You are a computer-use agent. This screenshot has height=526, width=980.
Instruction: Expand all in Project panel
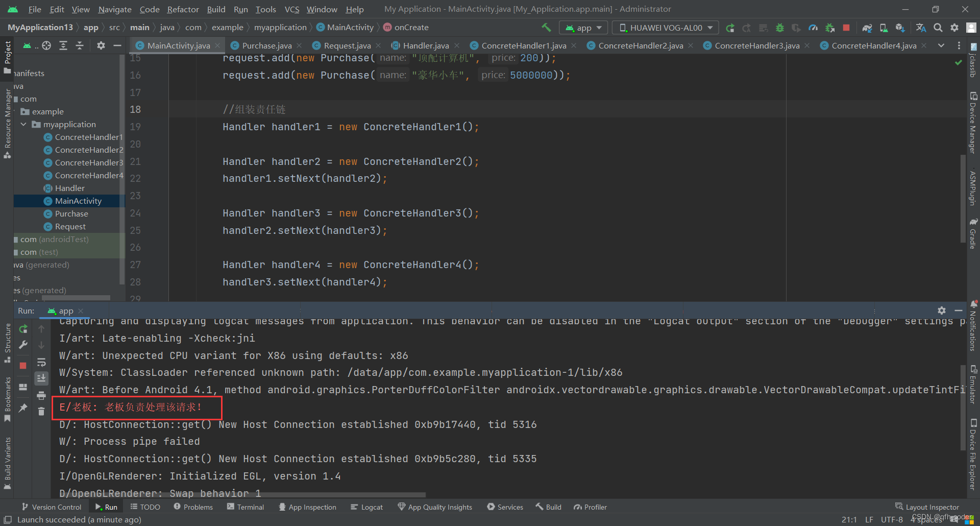coord(63,45)
